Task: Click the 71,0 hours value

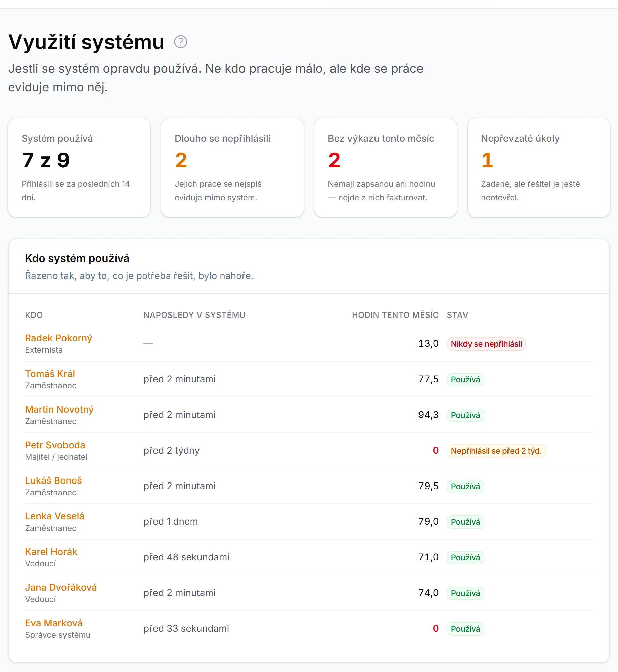Action: coord(428,557)
